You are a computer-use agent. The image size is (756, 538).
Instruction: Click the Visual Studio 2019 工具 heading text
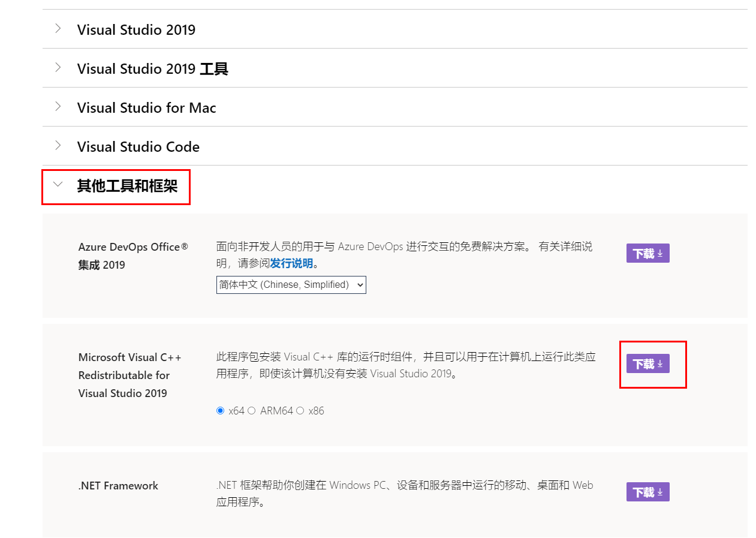pos(153,69)
